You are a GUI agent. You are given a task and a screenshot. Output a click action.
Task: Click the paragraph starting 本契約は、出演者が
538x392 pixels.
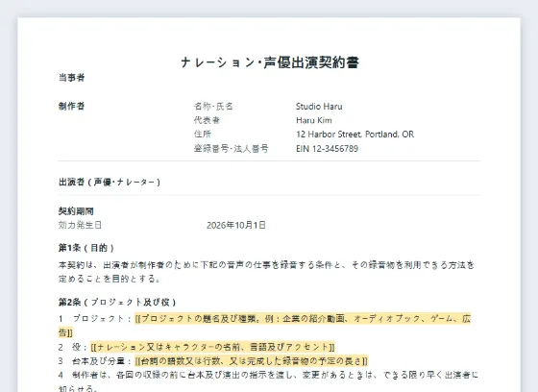[267, 272]
